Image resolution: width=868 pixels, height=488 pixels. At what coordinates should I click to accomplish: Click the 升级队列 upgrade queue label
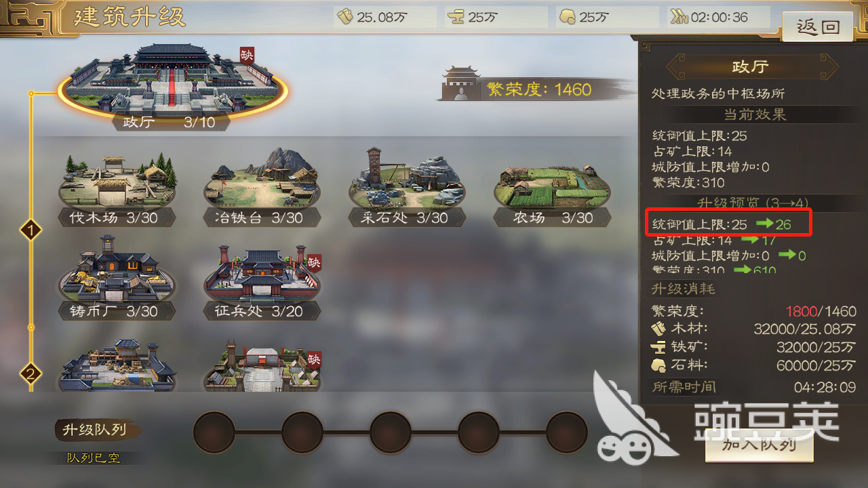[x=95, y=430]
